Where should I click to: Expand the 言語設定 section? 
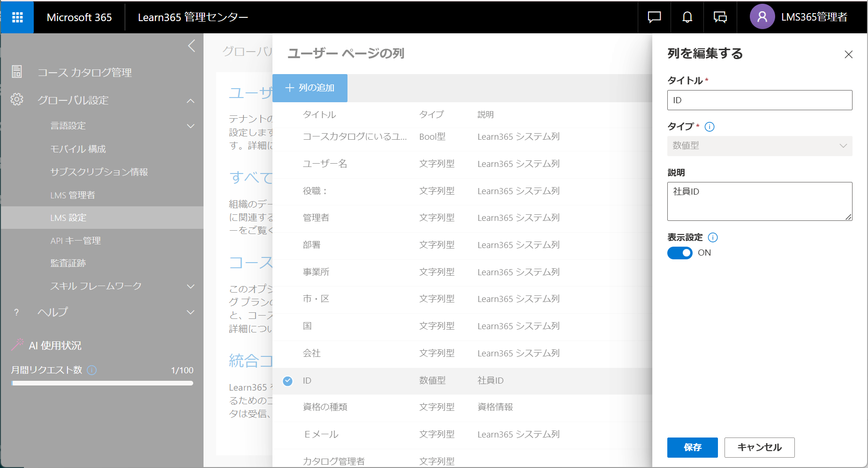[190, 126]
